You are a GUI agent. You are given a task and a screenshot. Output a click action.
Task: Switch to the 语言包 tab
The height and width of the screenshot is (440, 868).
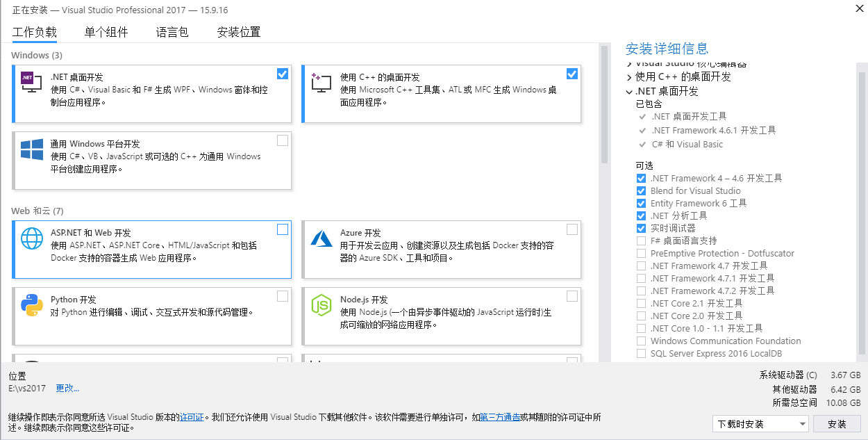(172, 32)
